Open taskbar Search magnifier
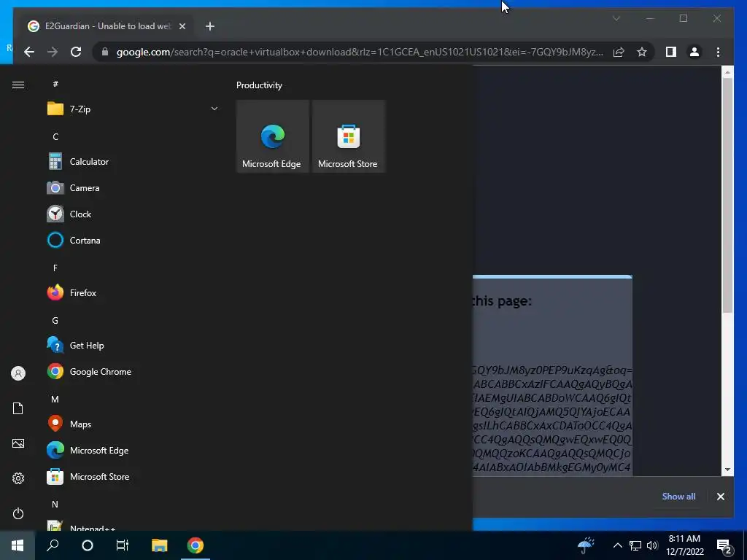 [53, 545]
